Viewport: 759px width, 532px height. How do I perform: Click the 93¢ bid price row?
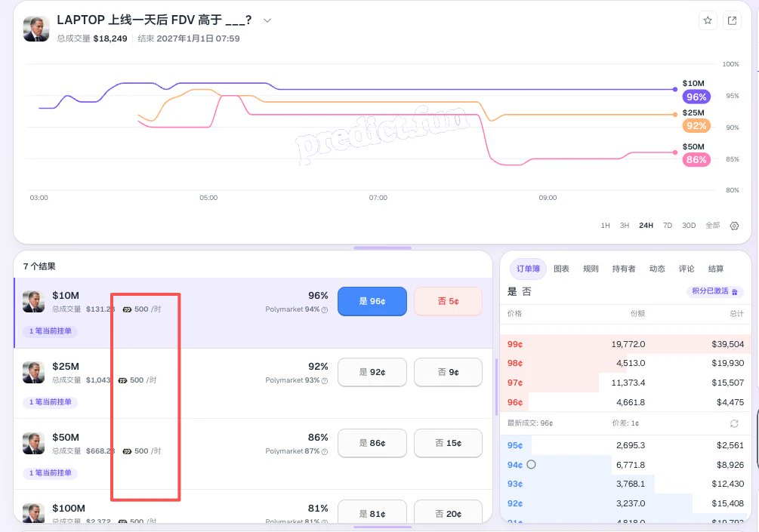coord(625,484)
